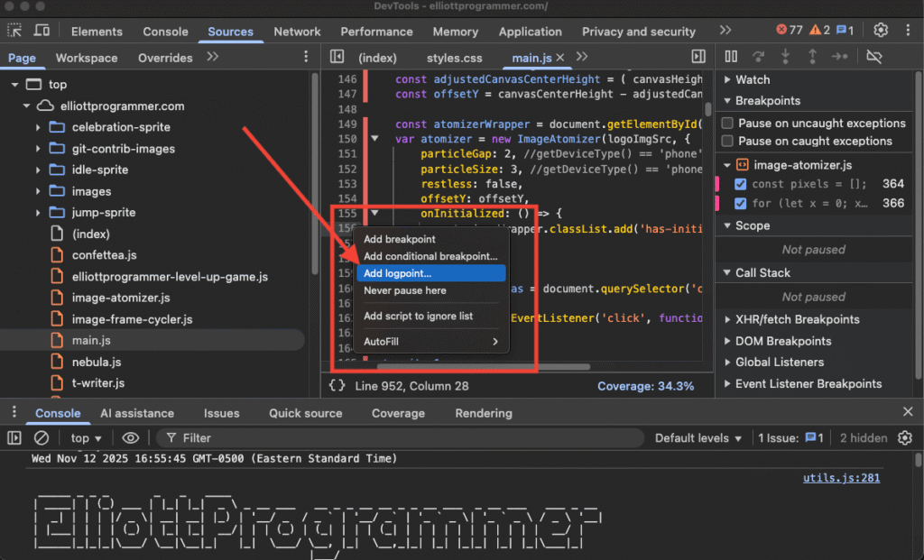924x560 pixels.
Task: Click the pause script execution icon
Action: tap(732, 57)
